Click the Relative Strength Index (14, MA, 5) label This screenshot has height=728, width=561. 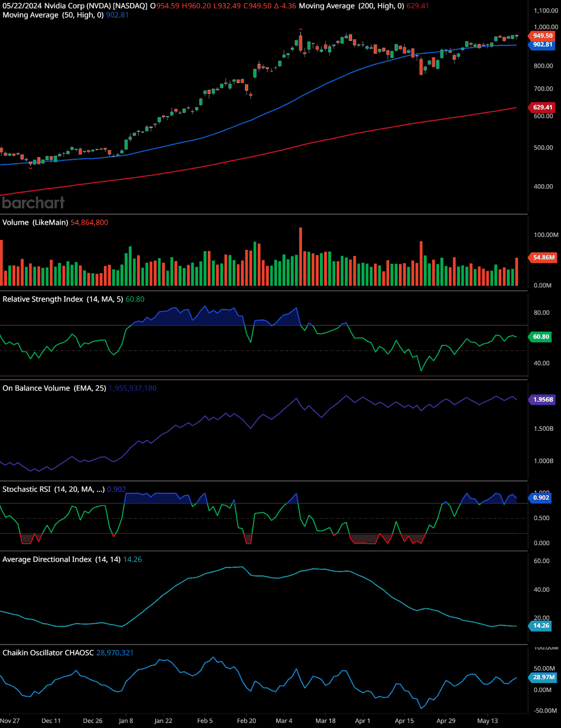(63, 299)
